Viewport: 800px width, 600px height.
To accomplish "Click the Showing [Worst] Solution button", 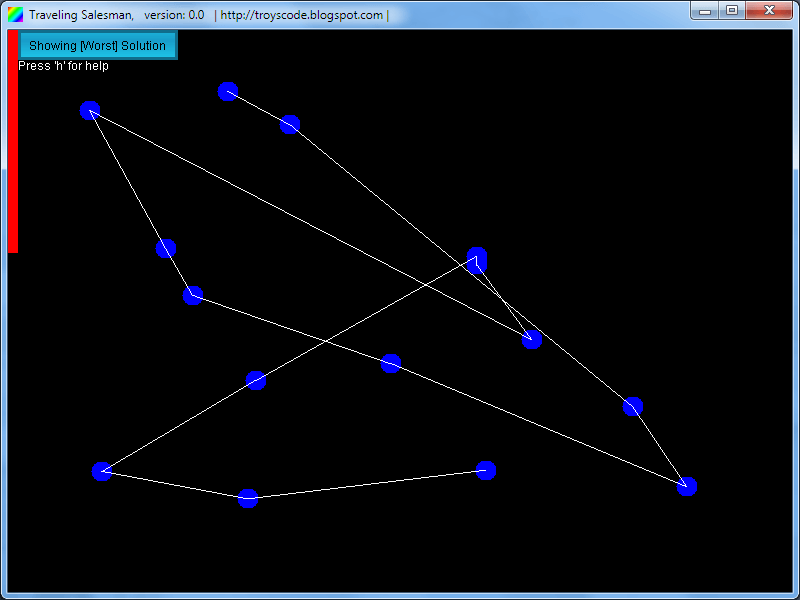I will [97, 45].
